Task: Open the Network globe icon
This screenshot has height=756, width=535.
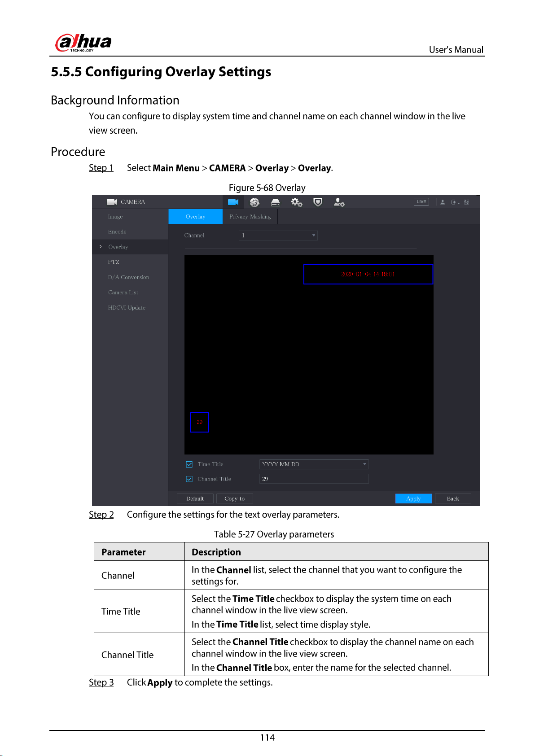Action: click(x=254, y=202)
